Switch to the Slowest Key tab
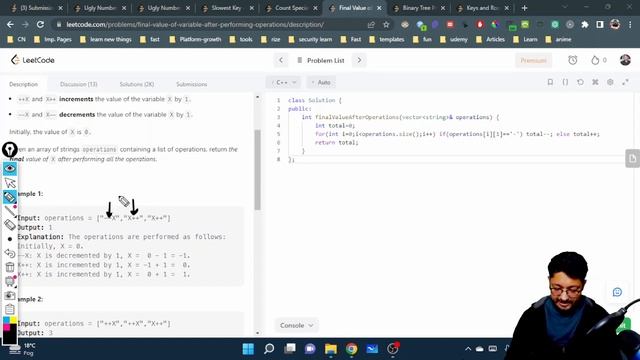Screen dimensions: 640x360 228,8
